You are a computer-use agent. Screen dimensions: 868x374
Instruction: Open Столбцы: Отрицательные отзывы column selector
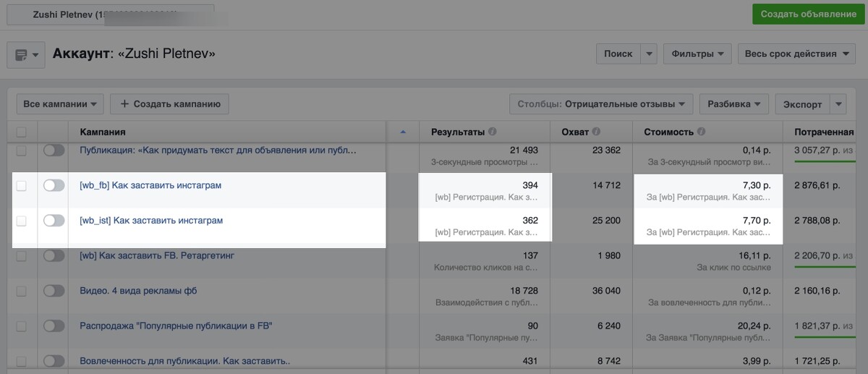click(601, 104)
